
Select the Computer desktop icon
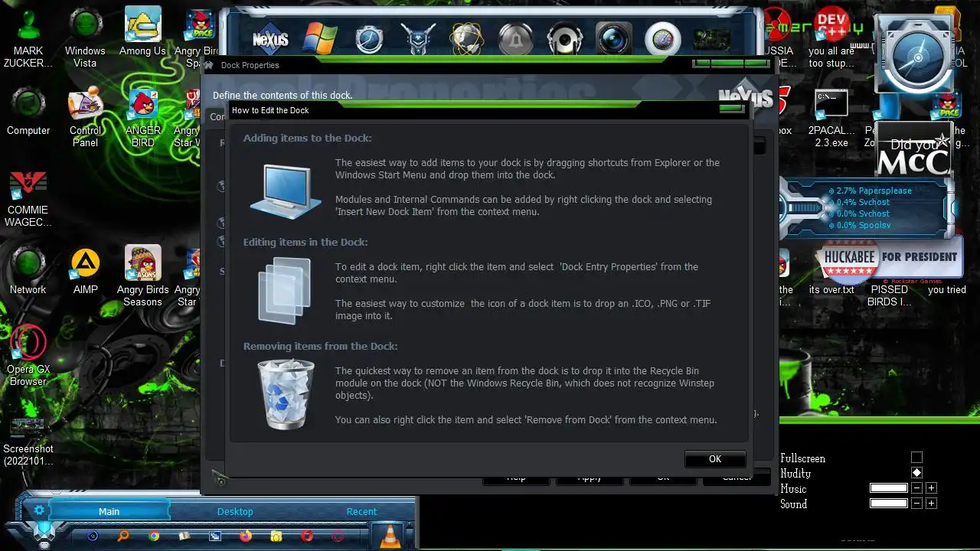coord(28,112)
